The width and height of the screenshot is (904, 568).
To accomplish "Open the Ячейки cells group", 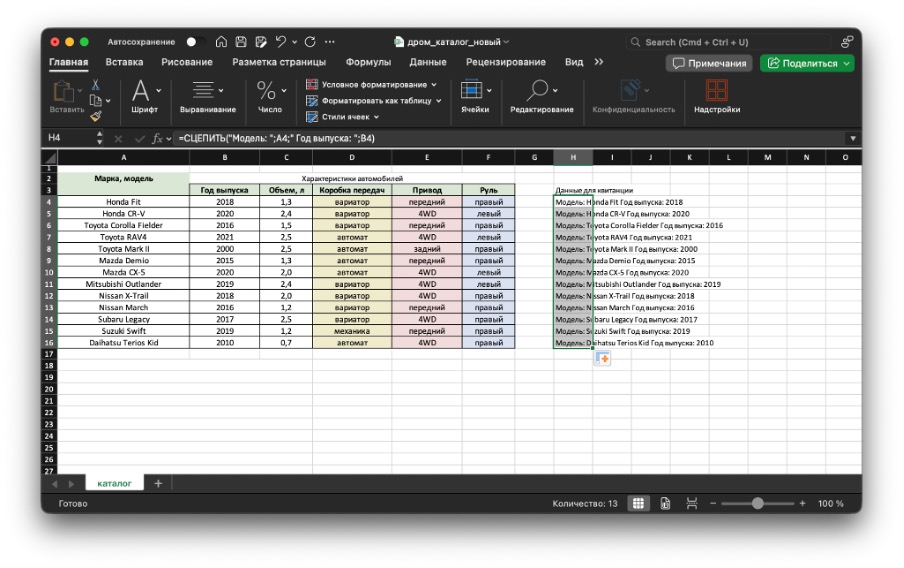I will [x=475, y=96].
